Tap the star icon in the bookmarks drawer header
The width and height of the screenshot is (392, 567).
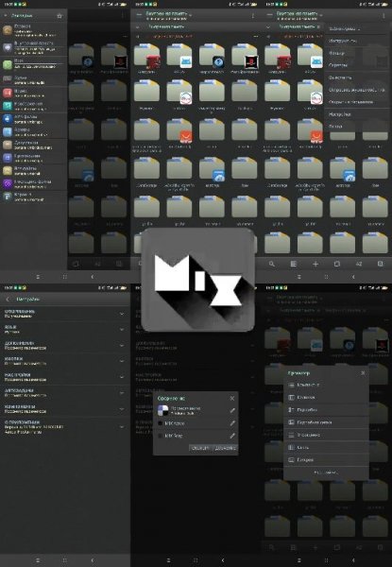[x=60, y=16]
